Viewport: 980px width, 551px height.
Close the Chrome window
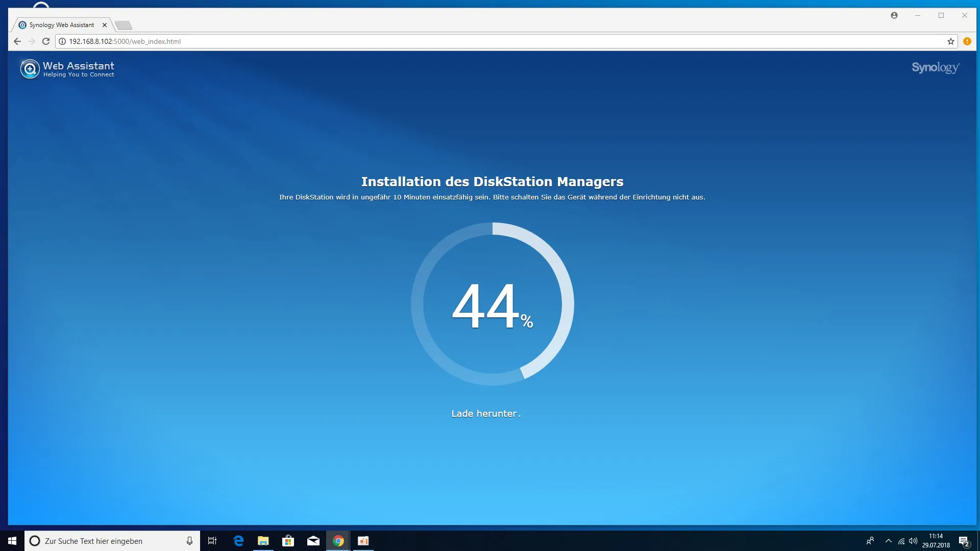coord(965,15)
